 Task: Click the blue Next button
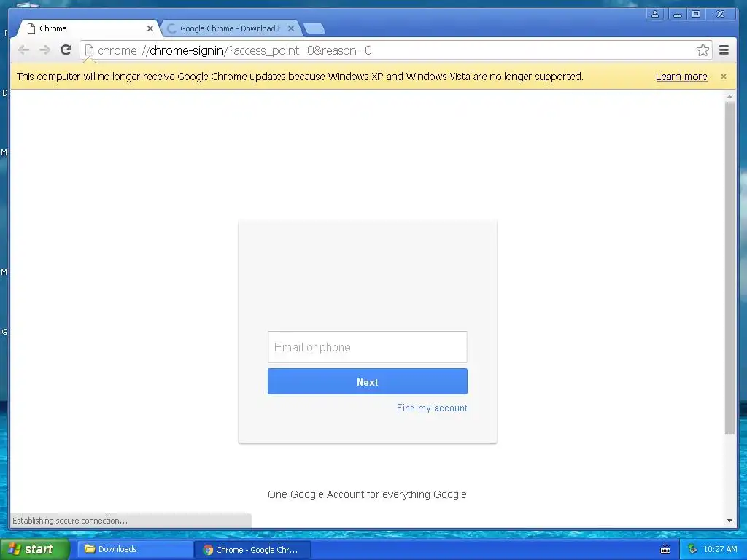point(368,382)
